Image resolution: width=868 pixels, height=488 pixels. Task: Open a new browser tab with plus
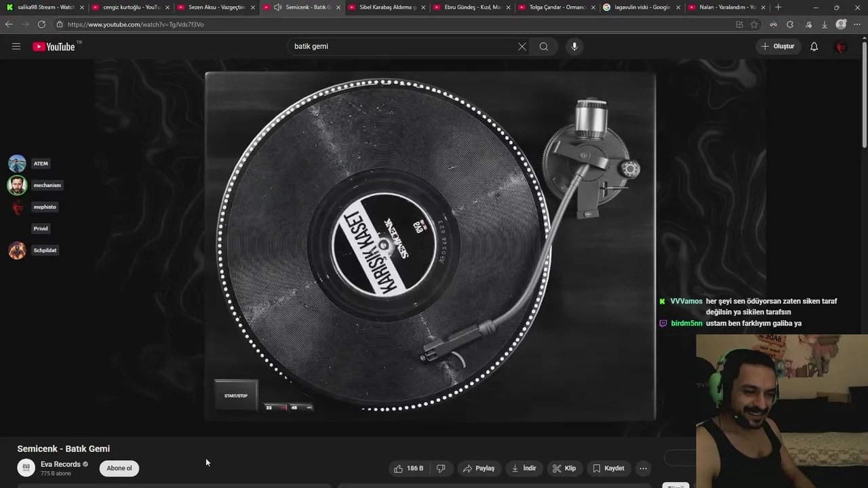(778, 7)
